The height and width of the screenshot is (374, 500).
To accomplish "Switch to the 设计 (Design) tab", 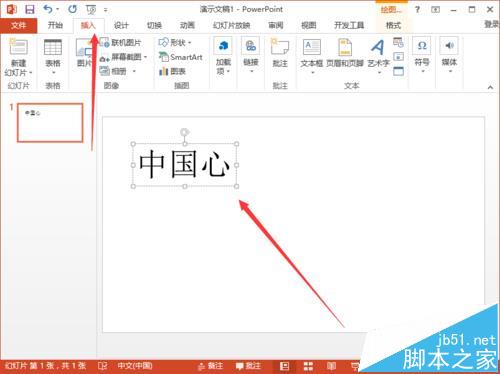I will 121,25.
